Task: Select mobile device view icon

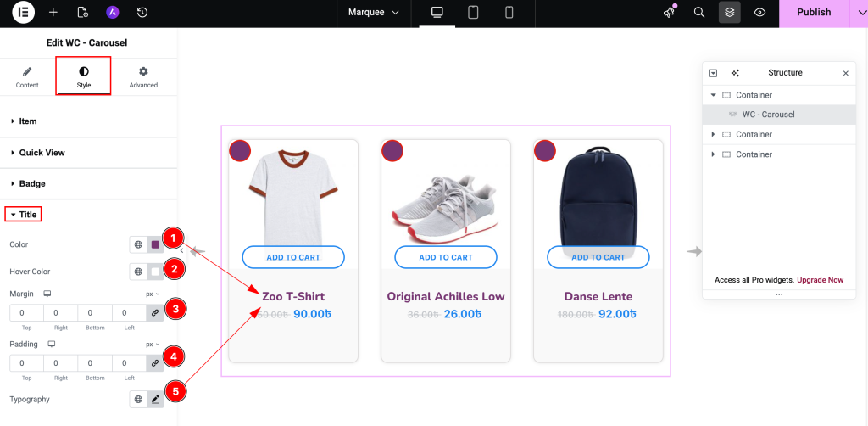Action: point(509,13)
